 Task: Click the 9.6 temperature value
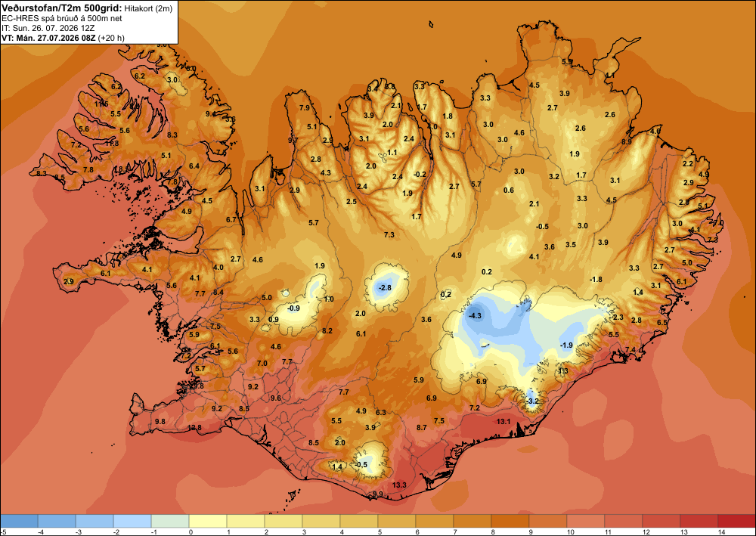[x=276, y=398]
